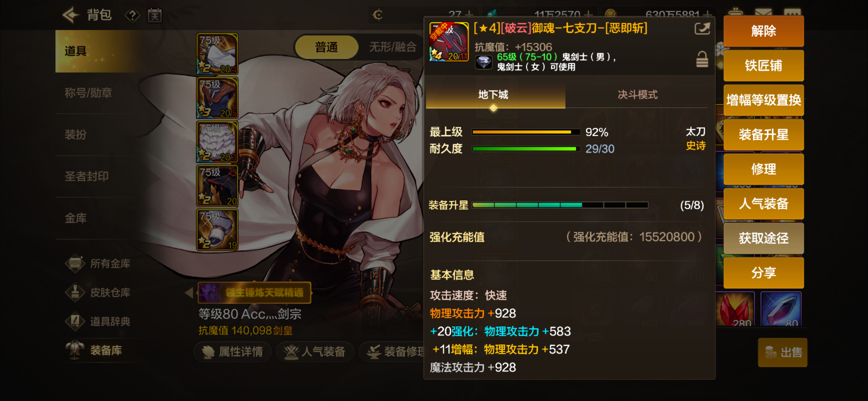Click the back arrow next to 背包
The width and height of the screenshot is (868, 401).
(71, 15)
